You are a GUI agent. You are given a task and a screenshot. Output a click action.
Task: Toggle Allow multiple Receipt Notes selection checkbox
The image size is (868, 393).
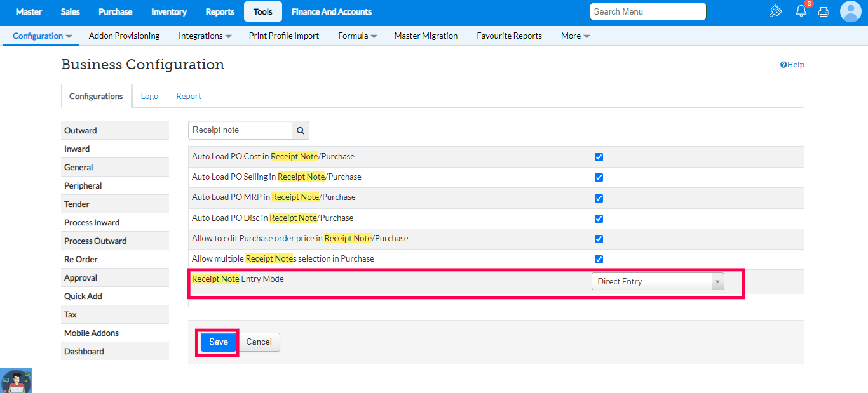599,259
